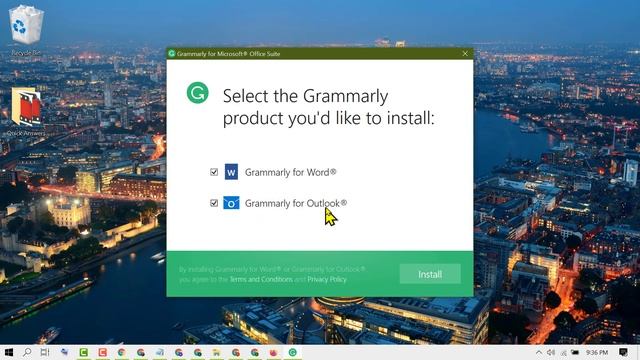Image resolution: width=640 pixels, height=360 pixels.
Task: Close the Grammarly installer dialog
Action: pos(465,53)
